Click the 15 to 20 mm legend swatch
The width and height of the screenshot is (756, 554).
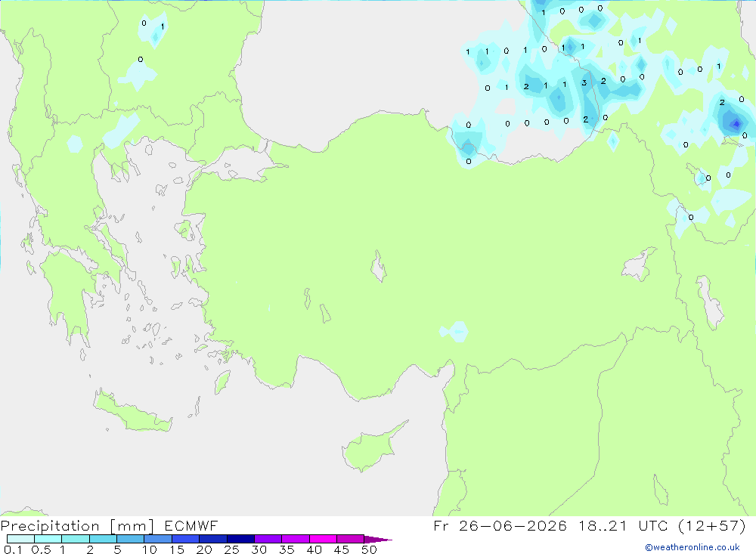click(x=186, y=539)
